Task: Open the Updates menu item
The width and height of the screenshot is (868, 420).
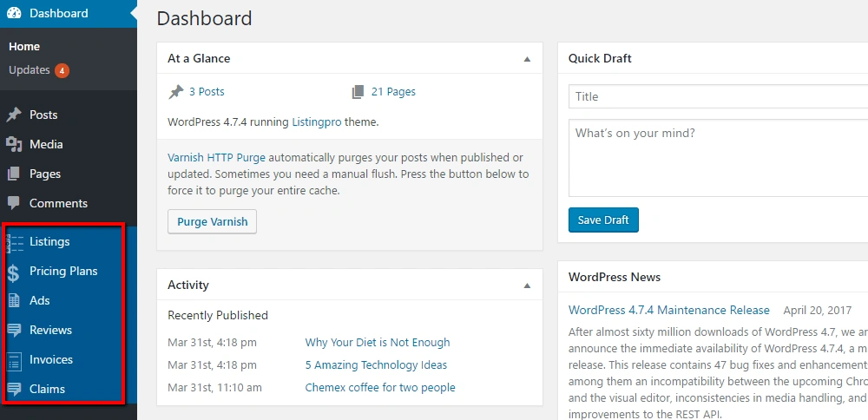Action: (30, 70)
